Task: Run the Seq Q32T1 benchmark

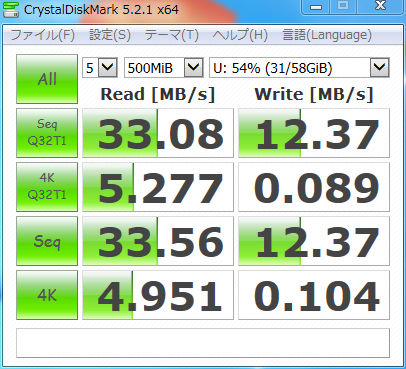Action: tap(47, 133)
